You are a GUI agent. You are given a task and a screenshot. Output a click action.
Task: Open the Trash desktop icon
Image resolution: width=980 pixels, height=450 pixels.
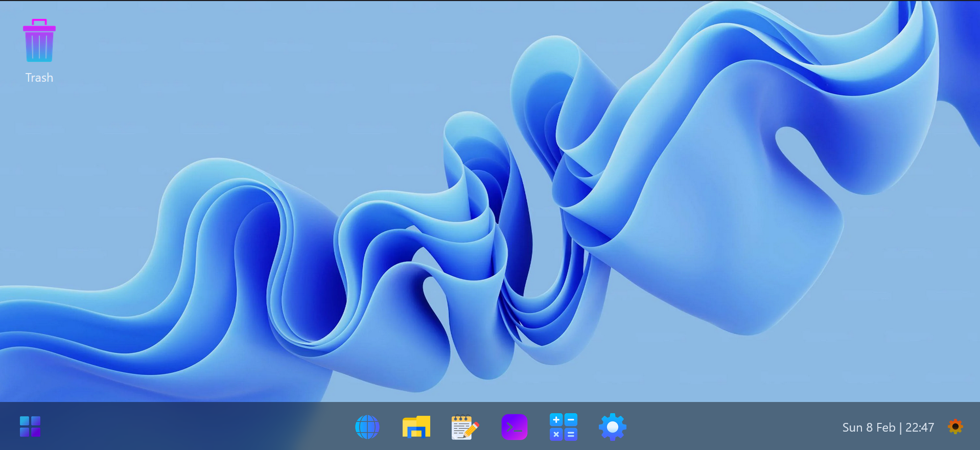pyautogui.click(x=39, y=41)
